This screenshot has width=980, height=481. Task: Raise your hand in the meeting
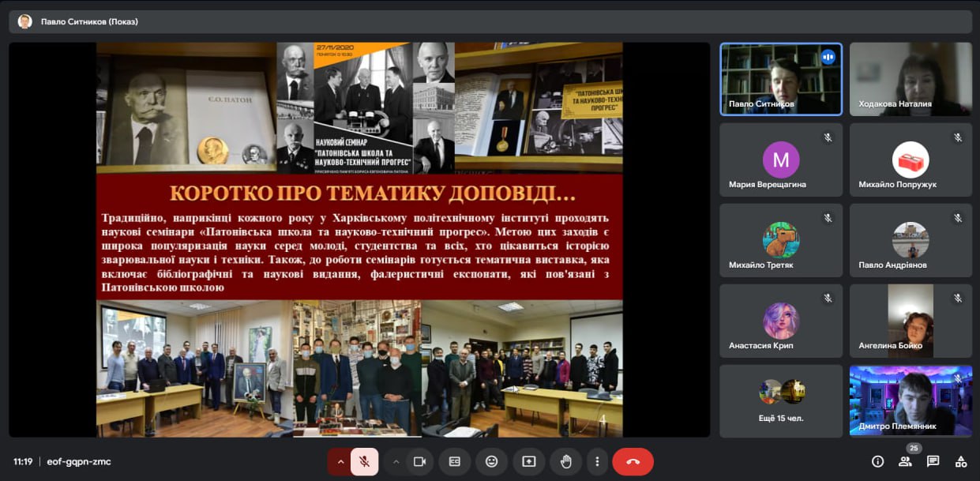[565, 461]
